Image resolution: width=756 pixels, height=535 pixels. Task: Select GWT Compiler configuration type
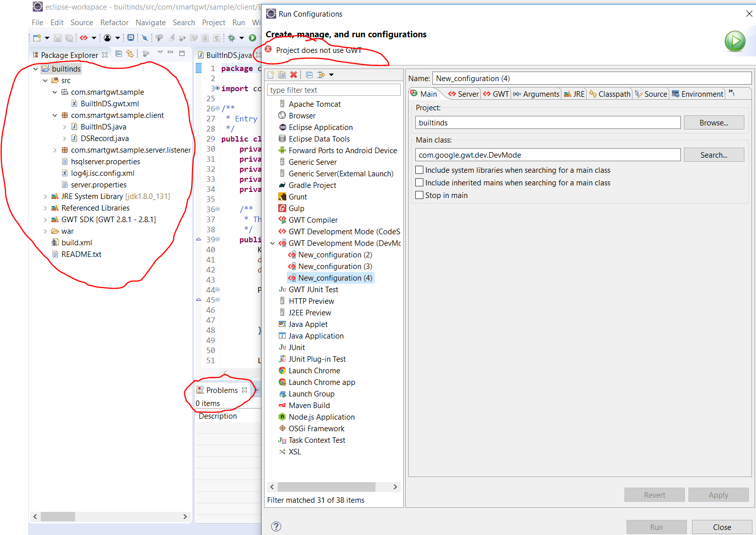[x=313, y=220]
